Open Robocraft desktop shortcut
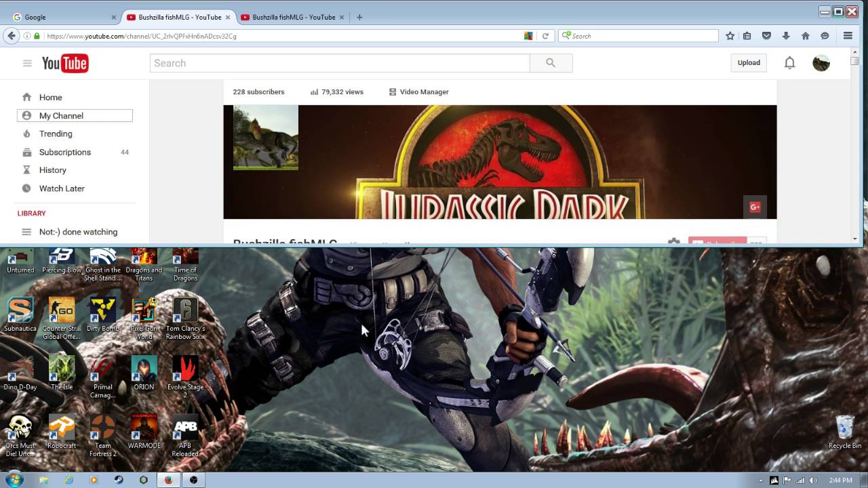868x488 pixels. point(62,432)
